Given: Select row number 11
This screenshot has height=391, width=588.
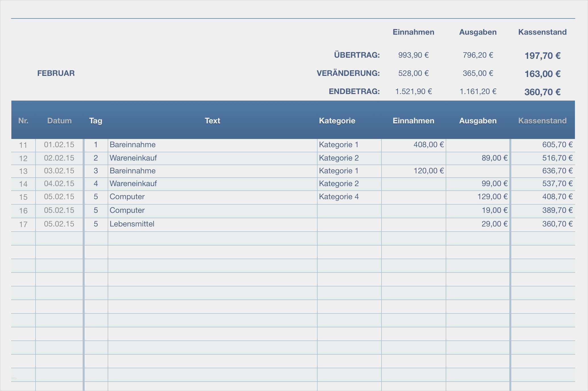Looking at the screenshot, I should [23, 145].
